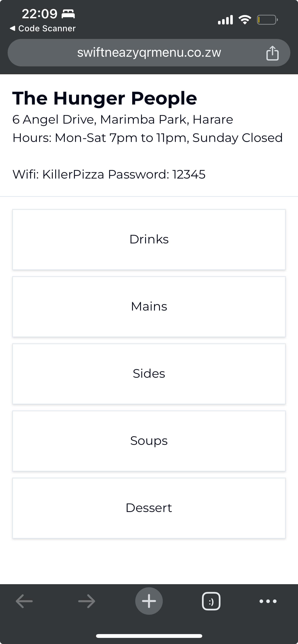Tap the battery indicator icon
The height and width of the screenshot is (644, 298).
pyautogui.click(x=267, y=20)
